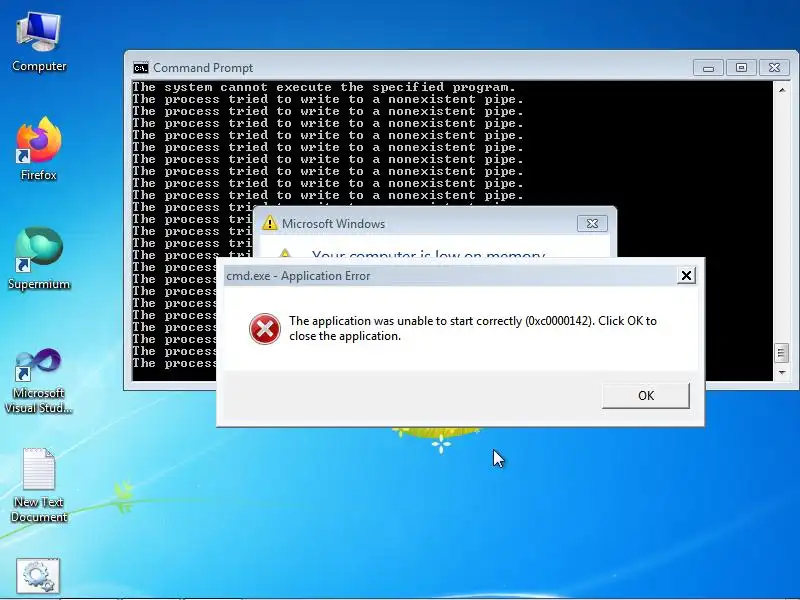The image size is (800, 600).
Task: Minimize the Command Prompt window
Action: point(708,68)
